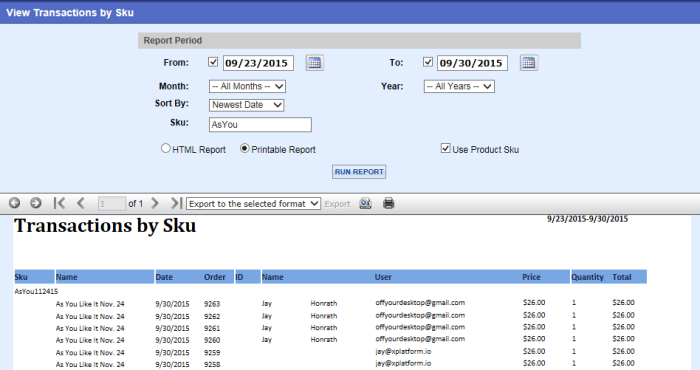Viewport: 700px width, 370px height.
Task: Open the Sort By Newest Date dropdown
Action: [246, 105]
